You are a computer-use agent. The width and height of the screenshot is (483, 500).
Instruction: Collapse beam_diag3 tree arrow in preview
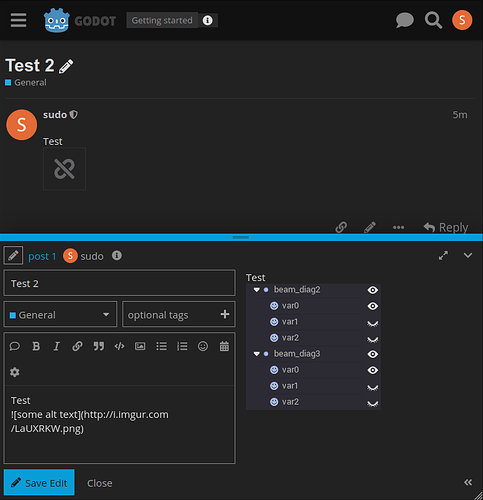(256, 354)
